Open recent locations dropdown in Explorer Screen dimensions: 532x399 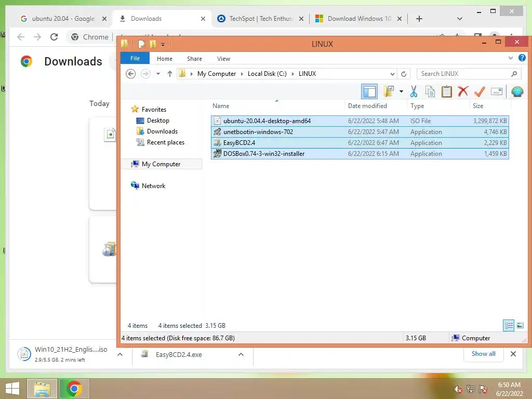(158, 74)
